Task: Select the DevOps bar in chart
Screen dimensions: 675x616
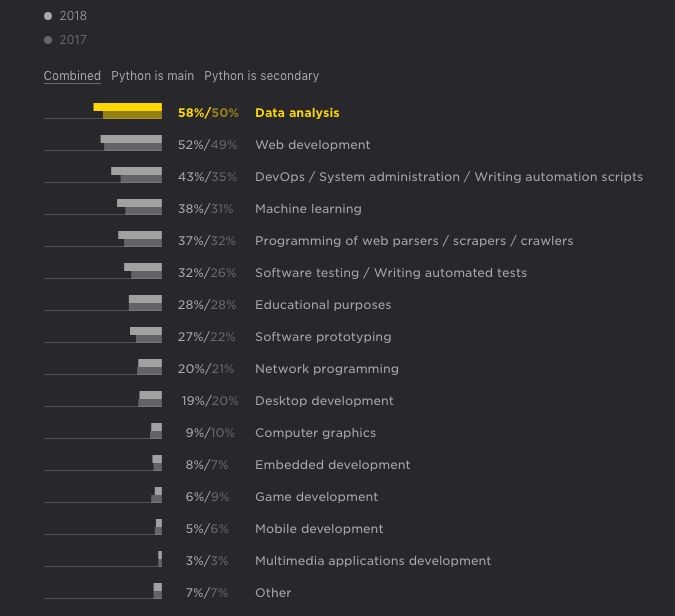Action: 136,175
